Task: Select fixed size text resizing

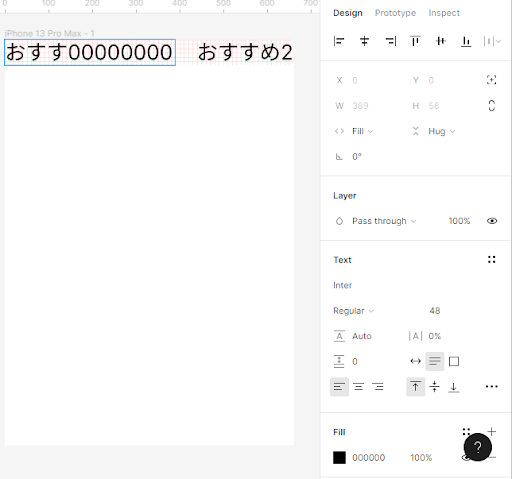Action: 454,361
